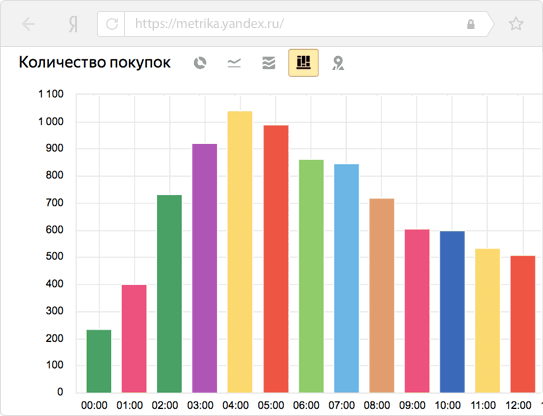Image resolution: width=543 pixels, height=416 pixels.
Task: Open the map view icon
Action: pos(338,63)
